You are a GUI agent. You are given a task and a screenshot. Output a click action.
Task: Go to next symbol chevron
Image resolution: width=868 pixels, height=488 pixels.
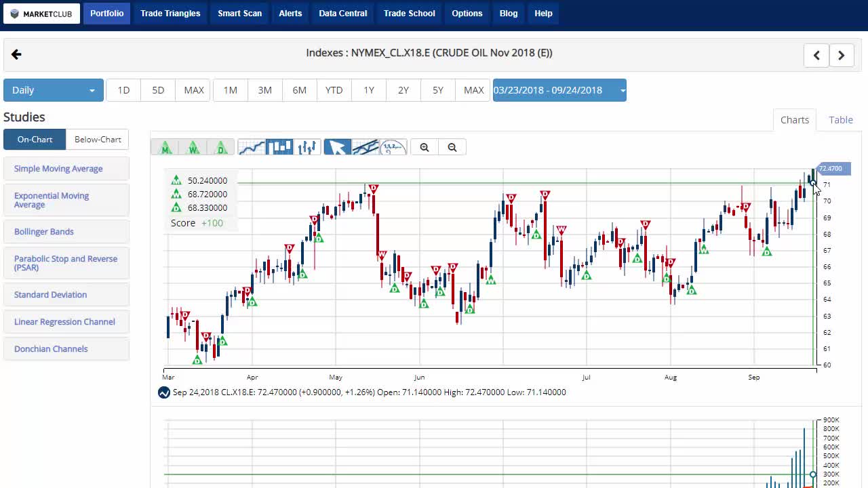(842, 56)
